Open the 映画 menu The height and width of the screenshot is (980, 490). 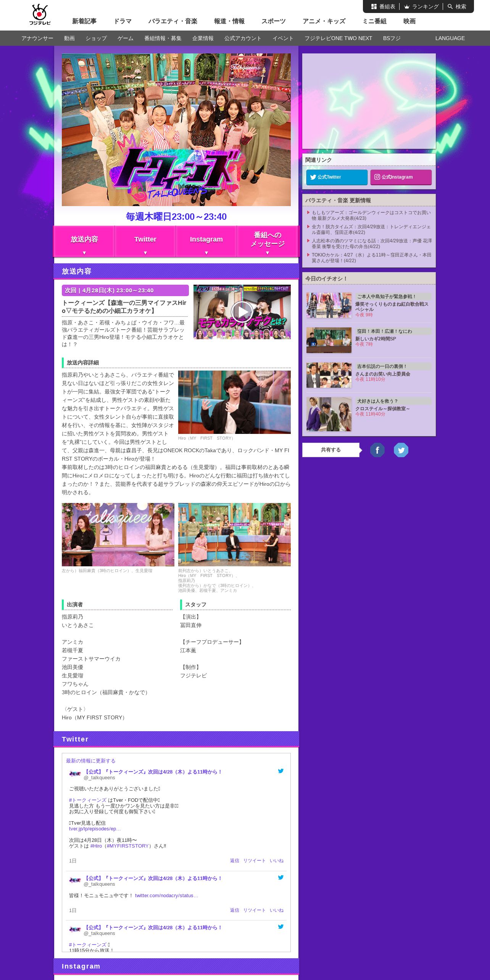click(x=409, y=21)
